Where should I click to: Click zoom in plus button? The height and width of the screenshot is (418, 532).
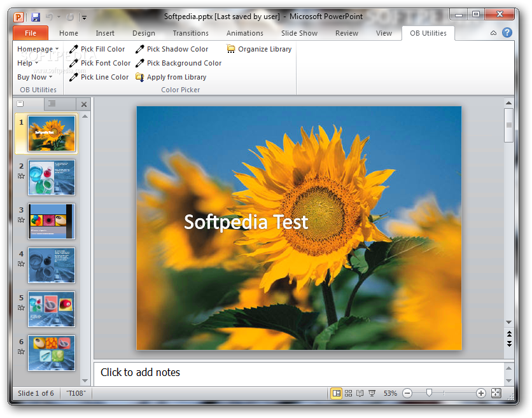[480, 393]
